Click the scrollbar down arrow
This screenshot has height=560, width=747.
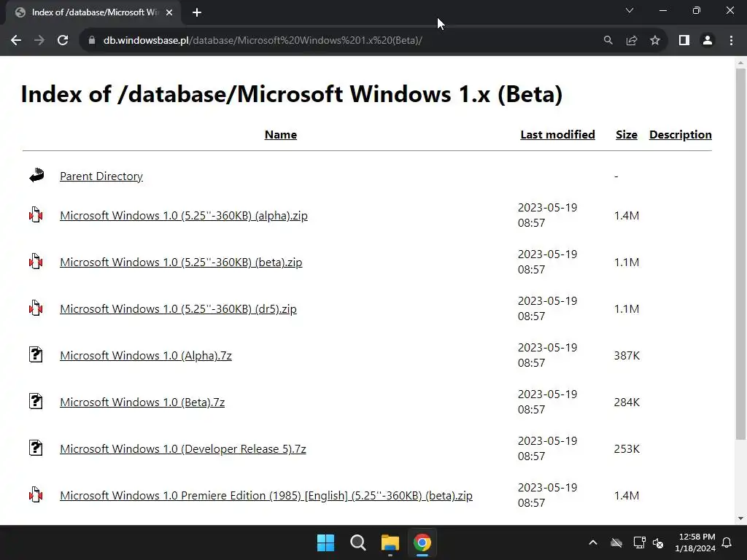point(741,518)
